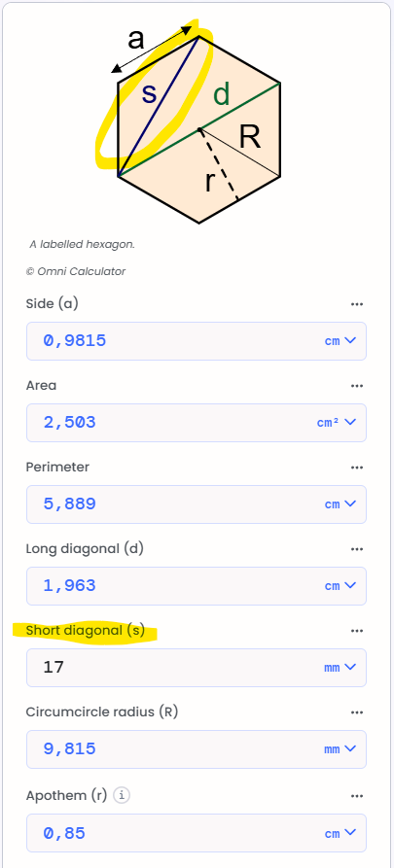The width and height of the screenshot is (394, 868).
Task: Open the three-dot menu for Side (a)
Action: pos(357,304)
